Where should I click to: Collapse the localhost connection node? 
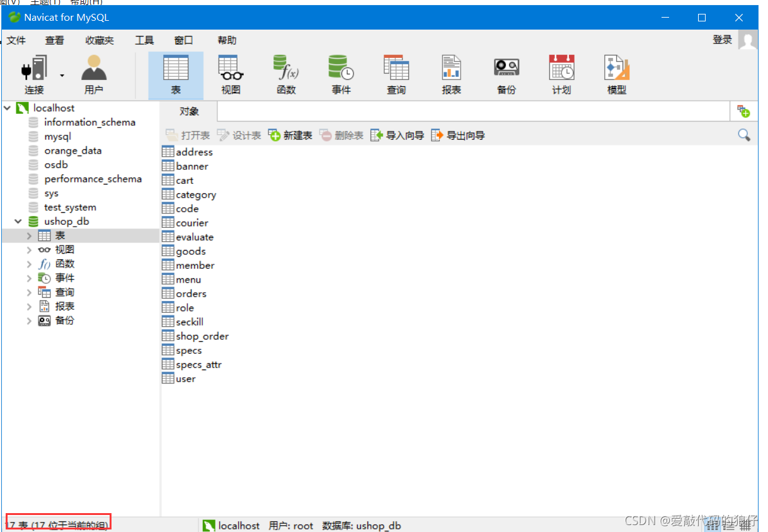coord(7,108)
